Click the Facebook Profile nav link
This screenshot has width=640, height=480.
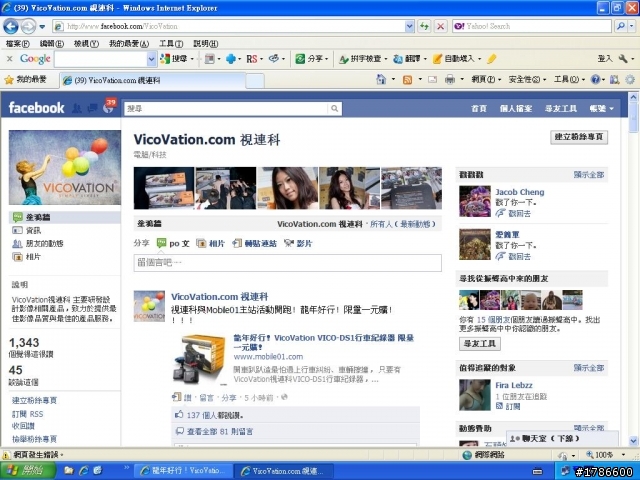point(516,109)
